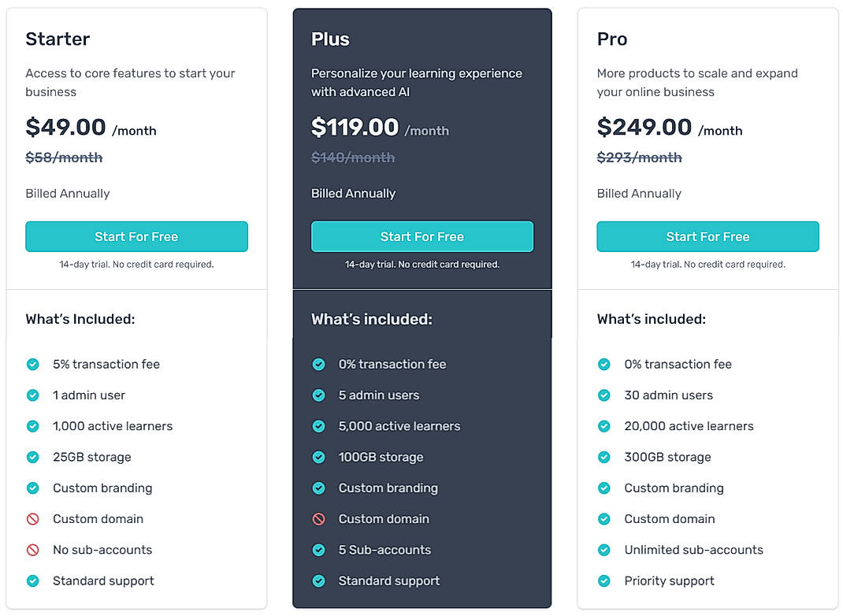Click the blocked icon beside Custom domain in Plus plan
The width and height of the screenshot is (843, 616).
coord(318,519)
